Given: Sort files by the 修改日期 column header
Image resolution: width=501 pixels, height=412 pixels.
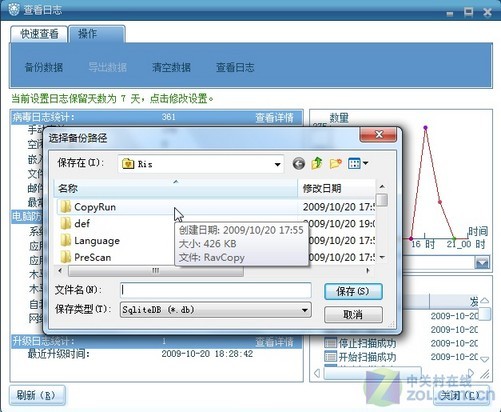Looking at the screenshot, I should (336, 189).
